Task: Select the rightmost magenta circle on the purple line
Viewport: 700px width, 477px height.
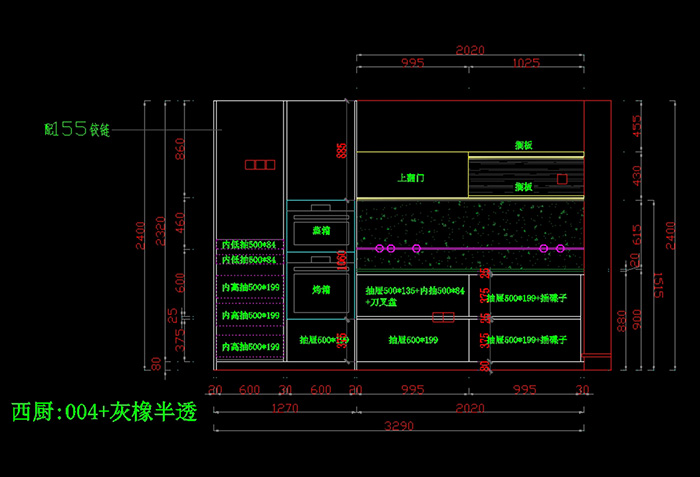Action: 560,247
